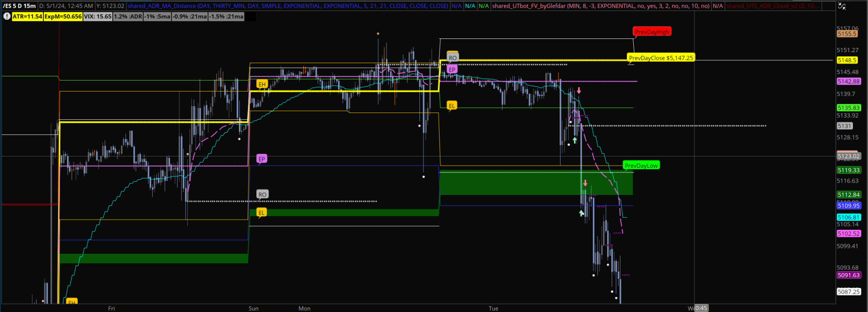Click the white 5087.25 price axis tag

click(849, 291)
